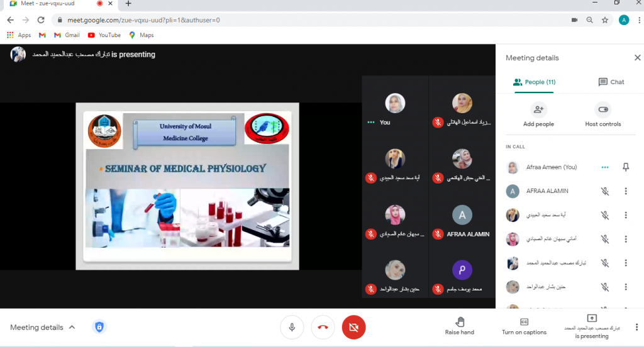The height and width of the screenshot is (347, 644).
Task: Click the red hang up call button
Action: (323, 327)
